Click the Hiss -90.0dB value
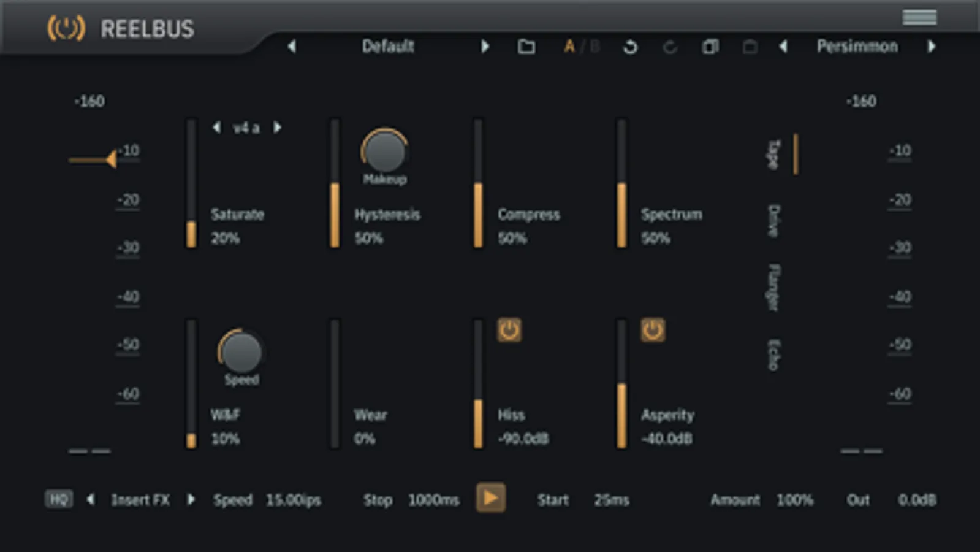Image resolution: width=980 pixels, height=552 pixels. [x=523, y=439]
